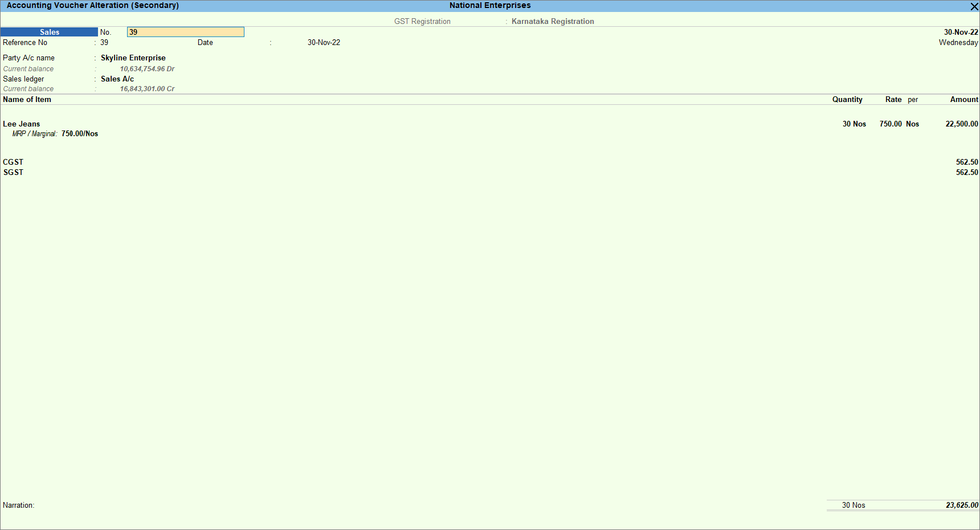Image resolution: width=980 pixels, height=530 pixels.
Task: Click the reference date 30-Nov-22
Action: pos(324,42)
